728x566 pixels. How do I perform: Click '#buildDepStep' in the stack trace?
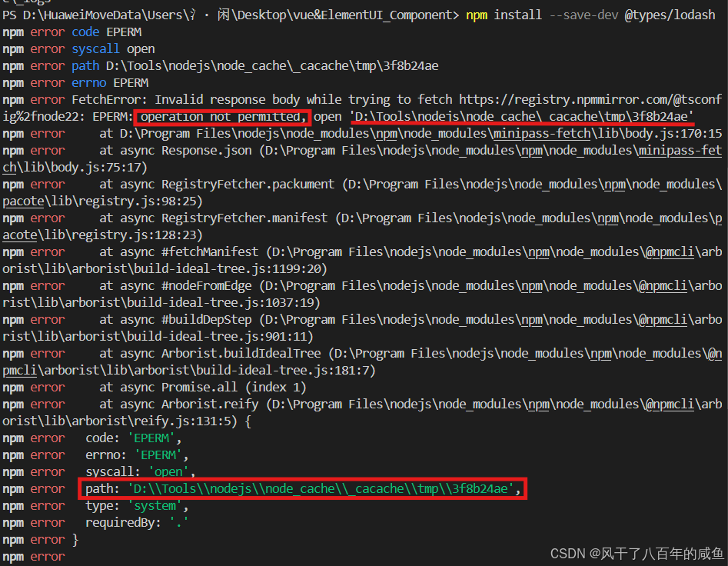point(207,319)
